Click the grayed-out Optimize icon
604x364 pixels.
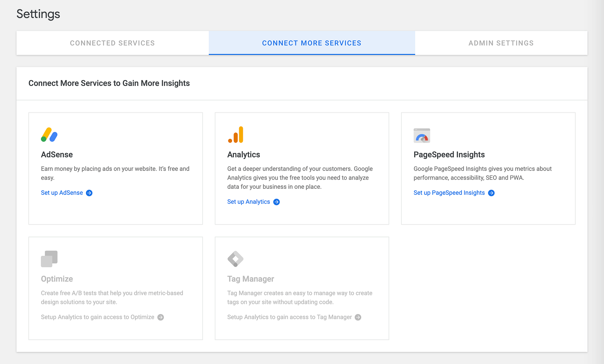[x=49, y=259]
